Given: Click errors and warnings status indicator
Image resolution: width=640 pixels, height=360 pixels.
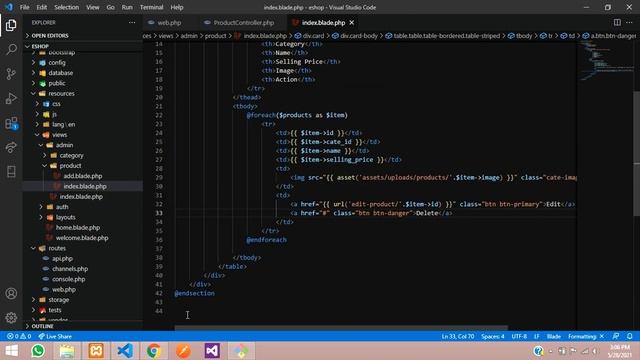Looking at the screenshot, I should click(19, 336).
